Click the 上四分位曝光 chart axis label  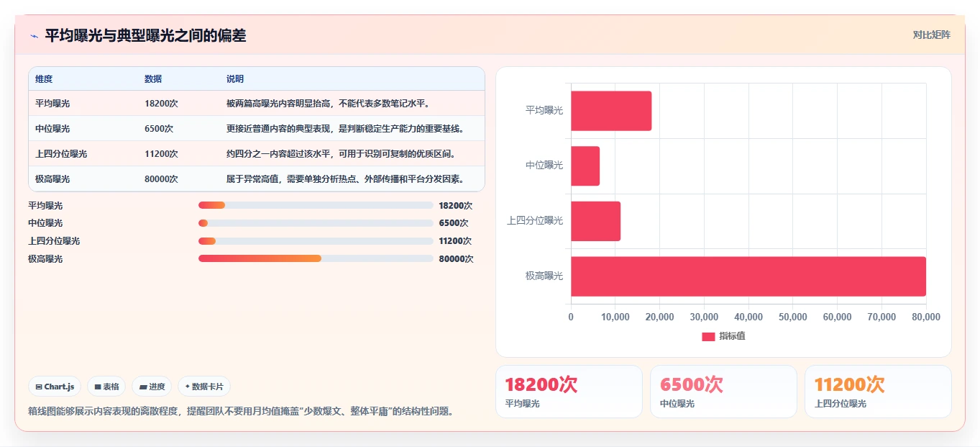535,221
